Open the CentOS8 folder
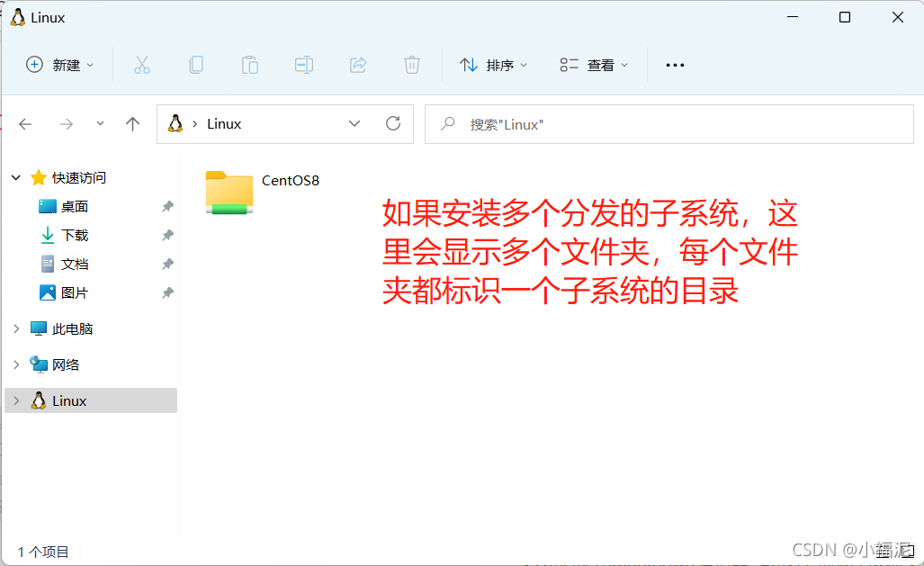 tap(230, 191)
